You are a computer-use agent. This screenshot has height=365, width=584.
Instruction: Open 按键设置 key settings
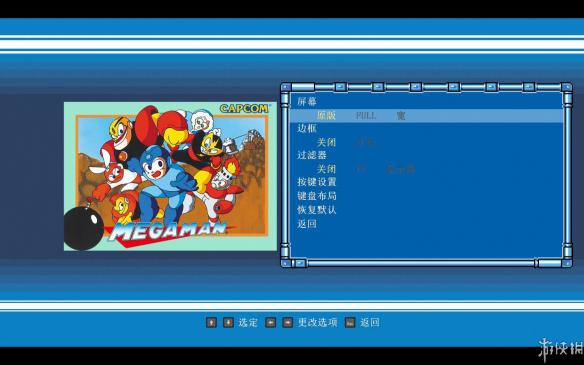click(317, 182)
